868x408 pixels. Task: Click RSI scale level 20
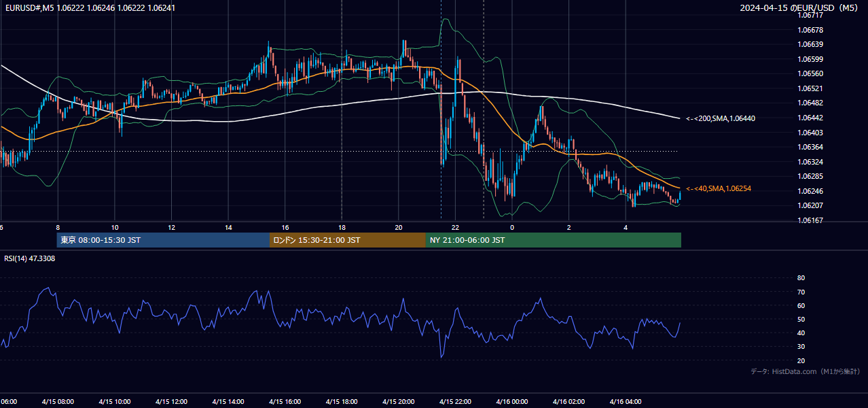click(801, 360)
